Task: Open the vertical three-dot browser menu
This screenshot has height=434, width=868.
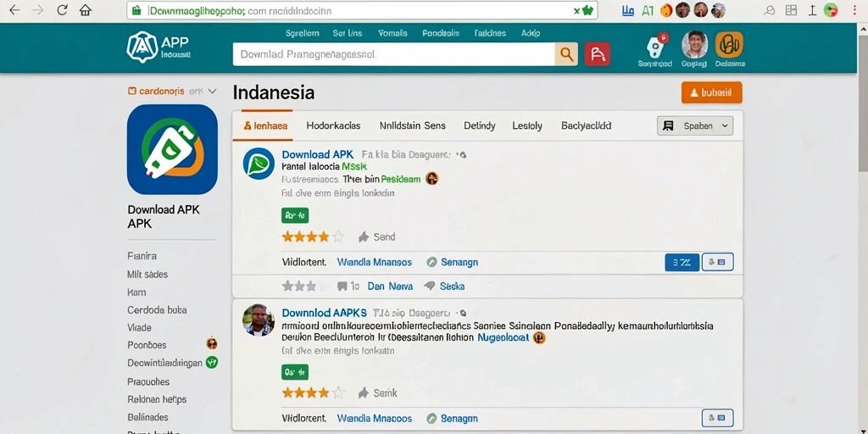Action: click(854, 10)
